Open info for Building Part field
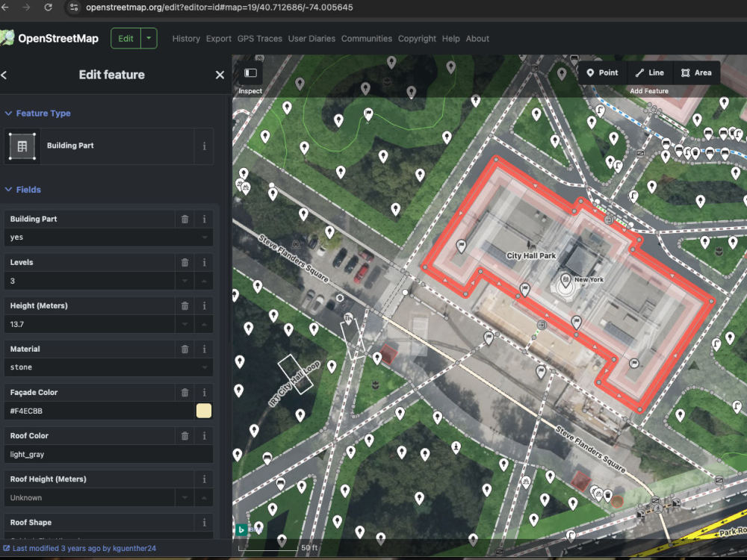This screenshot has height=560, width=747. [205, 219]
